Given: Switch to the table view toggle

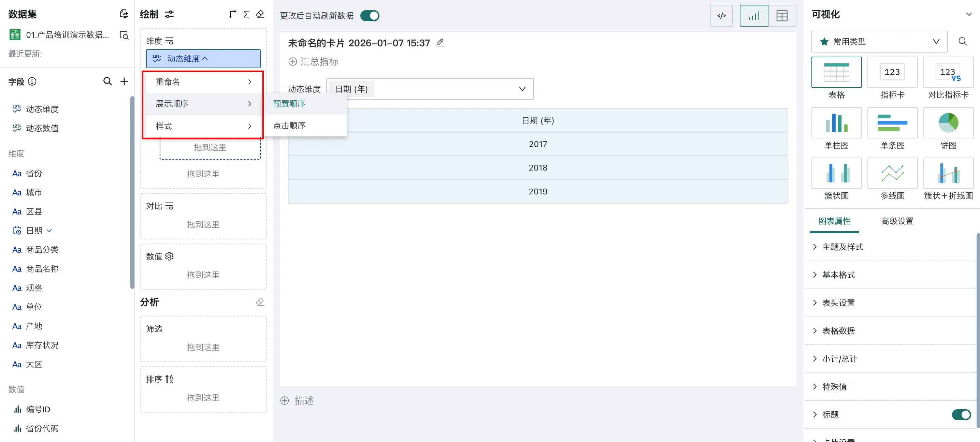Looking at the screenshot, I should (782, 16).
